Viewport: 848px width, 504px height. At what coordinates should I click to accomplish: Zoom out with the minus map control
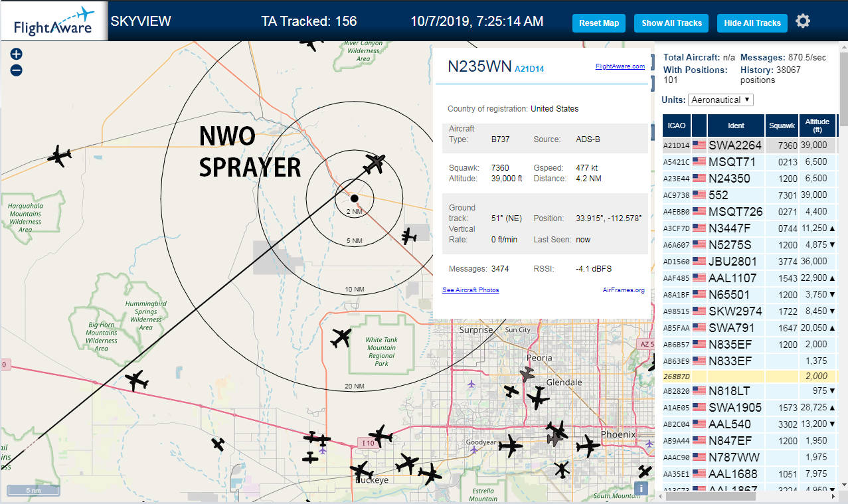tap(17, 70)
